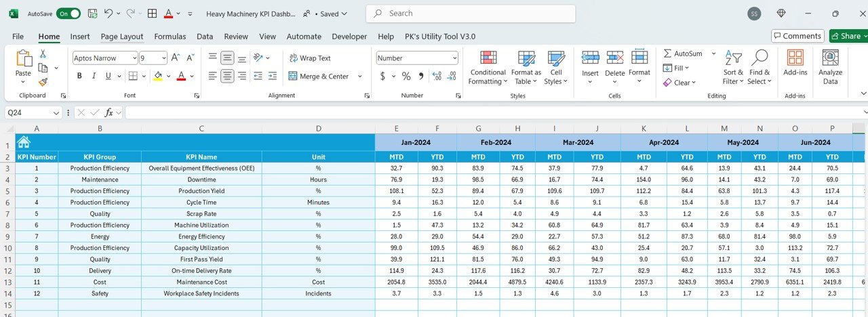868x317 pixels.
Task: Click the premium diamond icon in title bar
Action: (x=781, y=14)
